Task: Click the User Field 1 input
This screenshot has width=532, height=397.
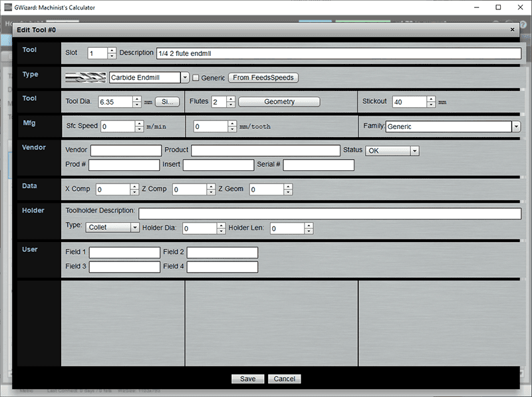Action: point(124,252)
